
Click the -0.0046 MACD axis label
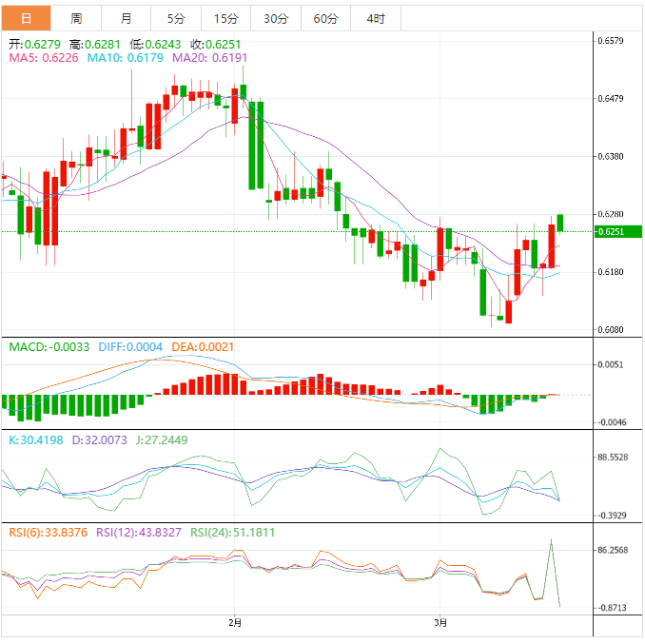(x=612, y=422)
